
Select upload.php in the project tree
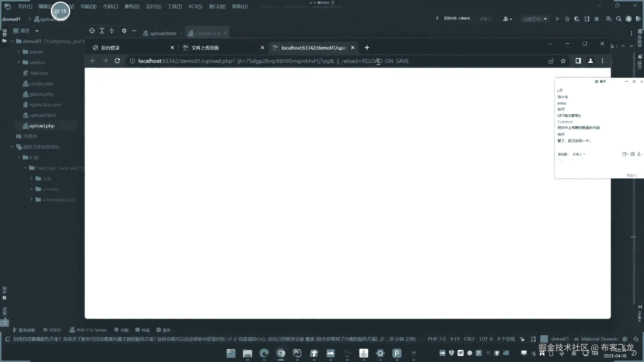(x=42, y=126)
